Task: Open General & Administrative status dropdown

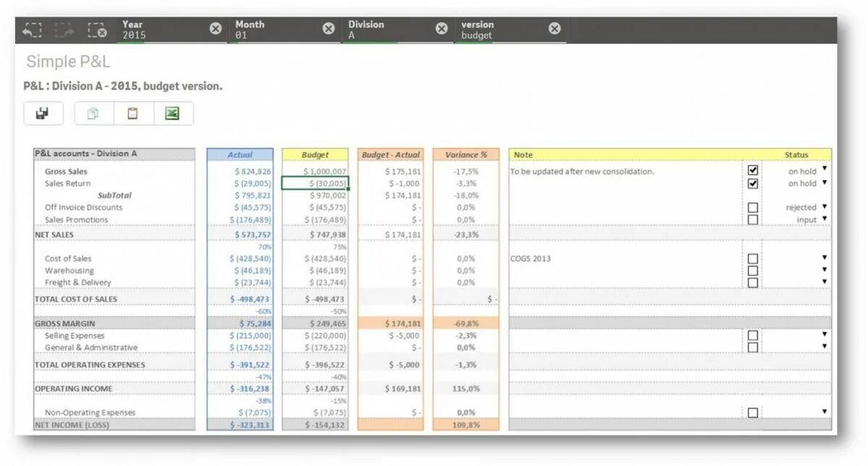Action: tap(824, 347)
